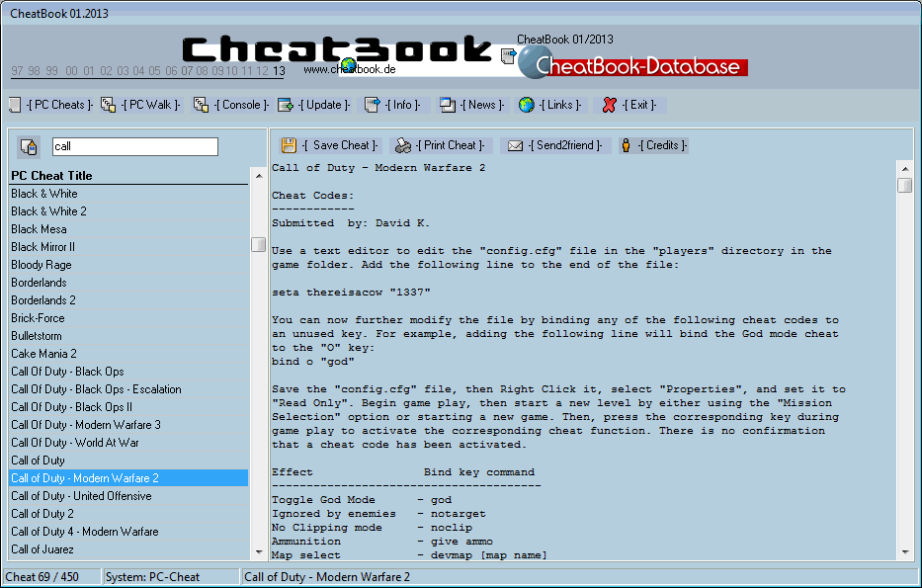Select plain 'Call of Duty' entry
Screen dimensions: 922x588
point(128,461)
